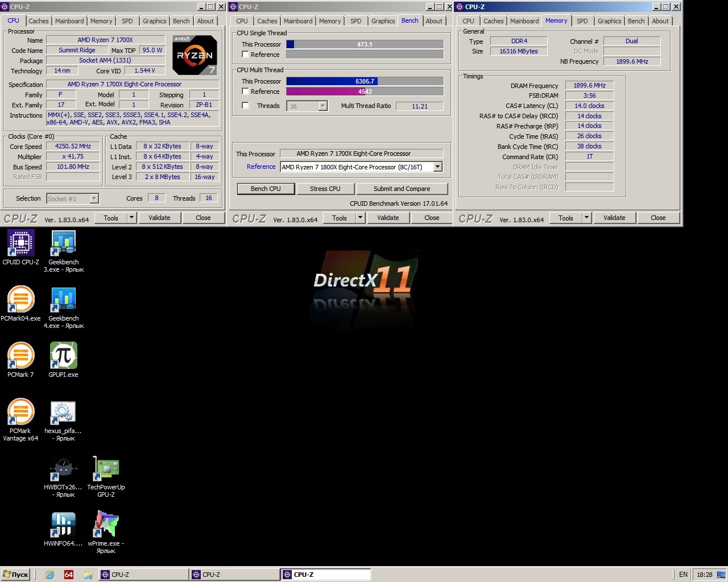728x582 pixels.
Task: Click the title bar icon of the Bench CPU-Z window
Action: coord(233,7)
